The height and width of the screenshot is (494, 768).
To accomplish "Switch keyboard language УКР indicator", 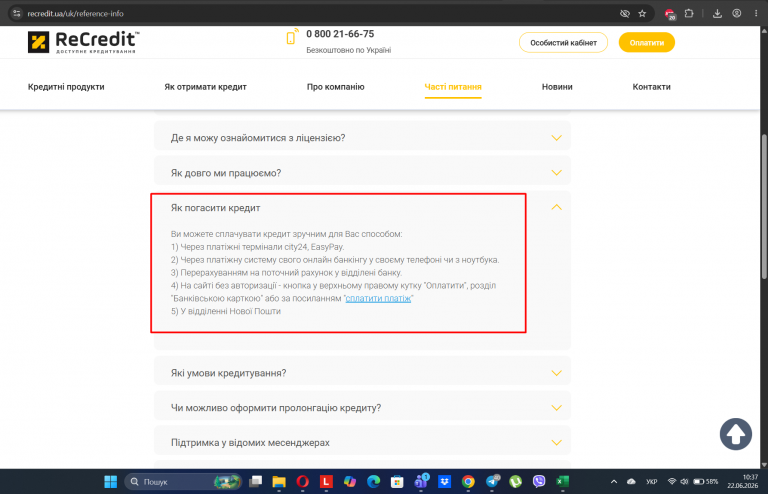I will tap(651, 482).
